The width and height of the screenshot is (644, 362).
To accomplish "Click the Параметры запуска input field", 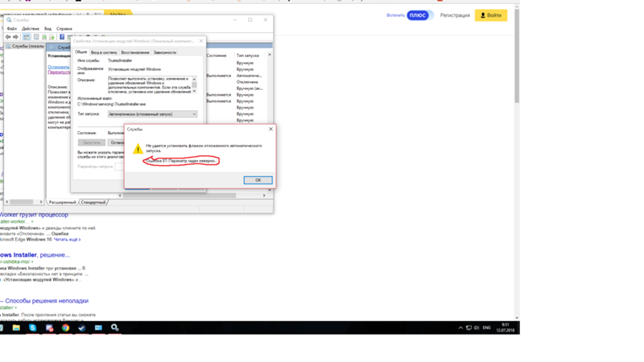I will (119, 167).
